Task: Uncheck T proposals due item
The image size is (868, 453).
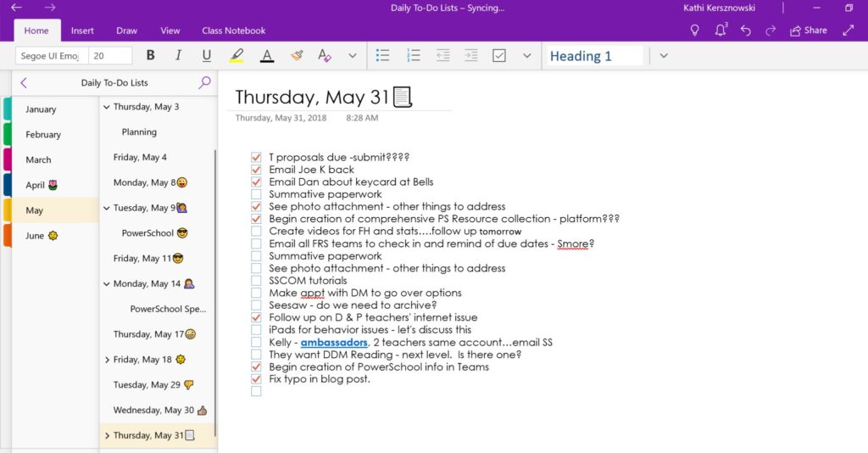Action: click(256, 157)
